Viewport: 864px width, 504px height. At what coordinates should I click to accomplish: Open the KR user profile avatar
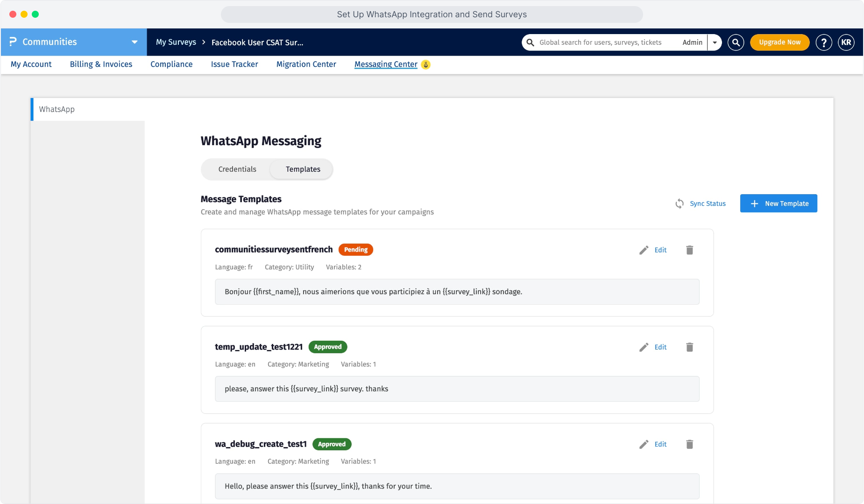[846, 42]
